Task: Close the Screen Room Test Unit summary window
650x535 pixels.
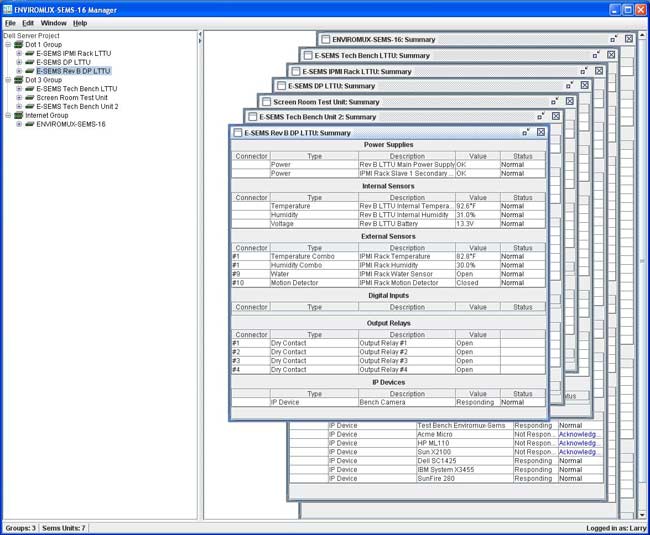Action: (x=570, y=101)
